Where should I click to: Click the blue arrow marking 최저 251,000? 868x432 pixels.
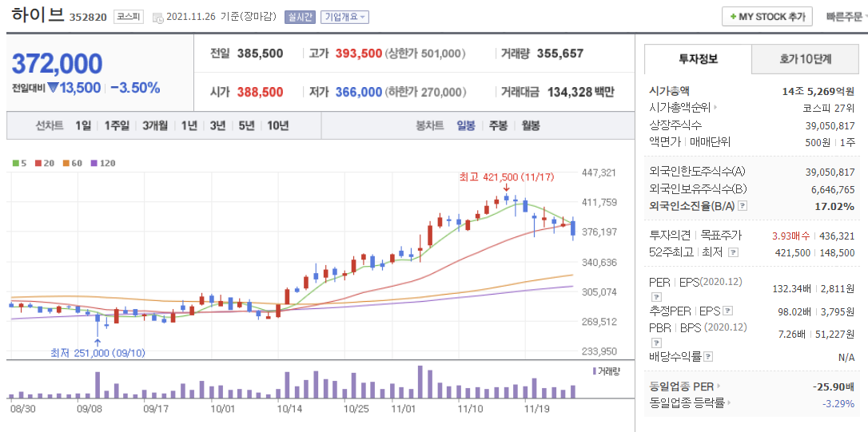click(x=98, y=343)
